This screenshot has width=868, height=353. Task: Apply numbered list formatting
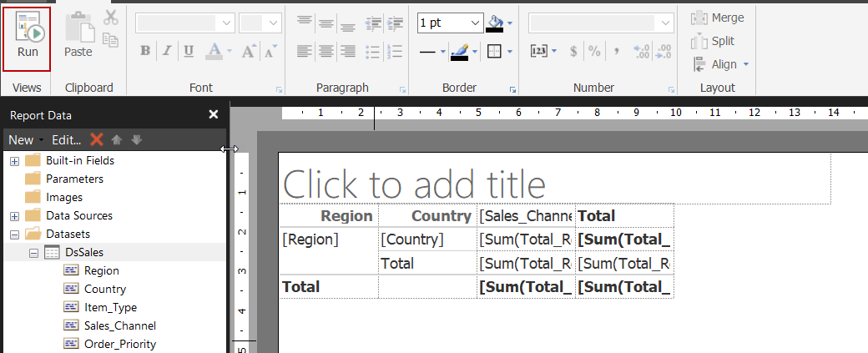[395, 52]
